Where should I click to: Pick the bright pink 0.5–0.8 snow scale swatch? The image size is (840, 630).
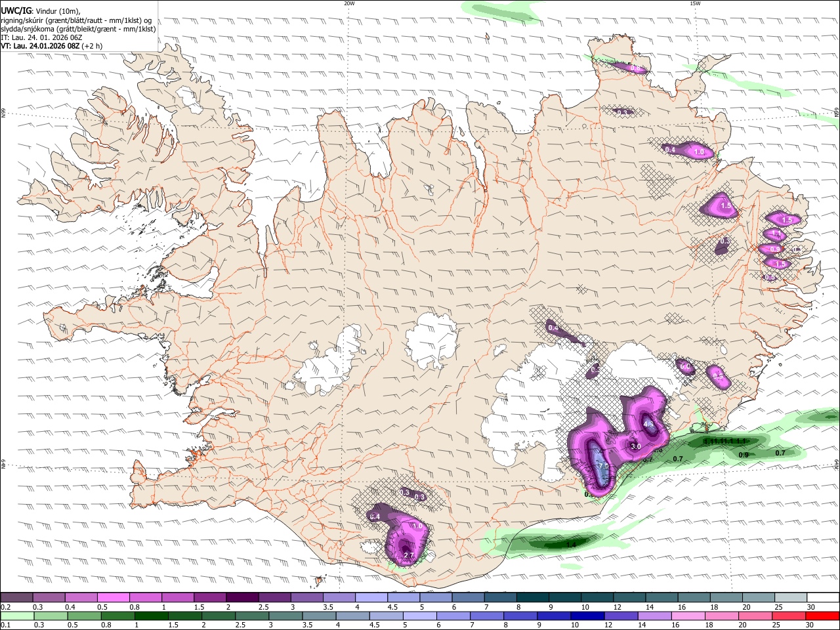click(x=114, y=598)
